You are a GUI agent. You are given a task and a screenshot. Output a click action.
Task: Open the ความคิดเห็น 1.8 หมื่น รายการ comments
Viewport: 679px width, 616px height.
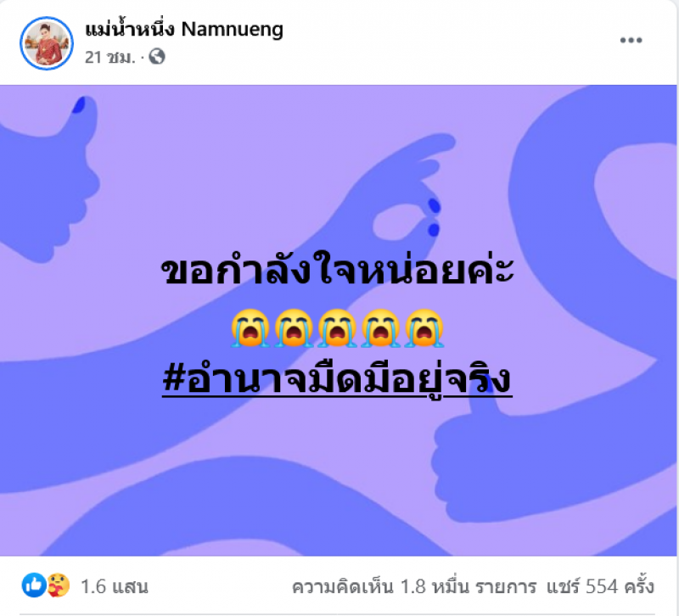[414, 586]
